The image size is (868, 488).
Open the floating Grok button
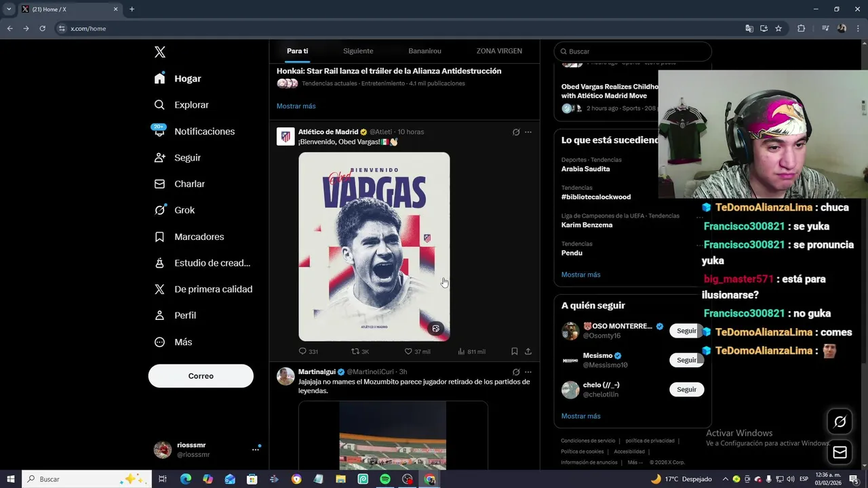pos(840,422)
